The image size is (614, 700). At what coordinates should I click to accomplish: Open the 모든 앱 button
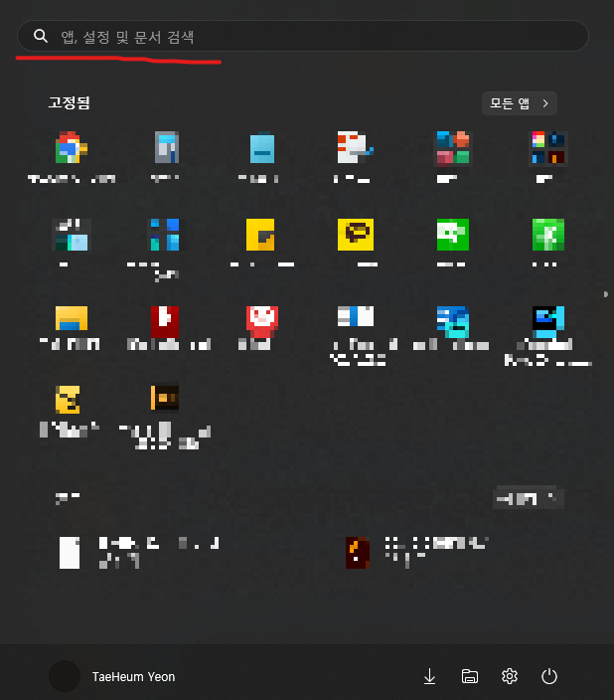click(520, 103)
